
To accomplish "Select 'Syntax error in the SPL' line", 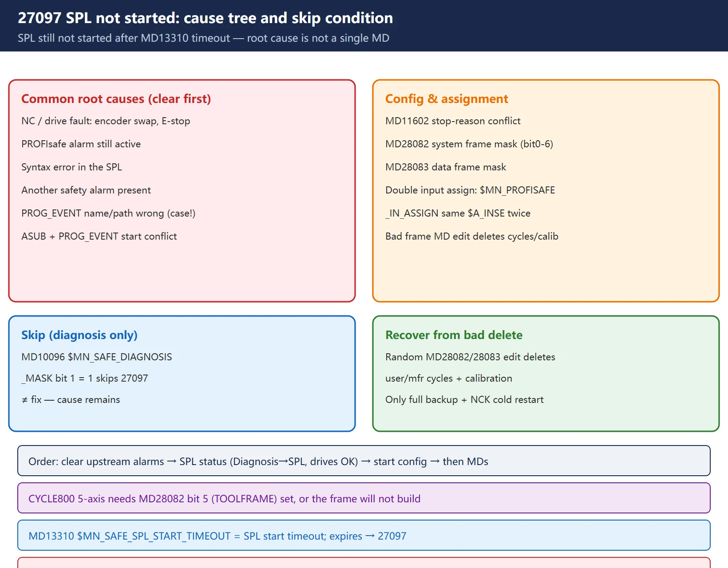I will [x=71, y=167].
